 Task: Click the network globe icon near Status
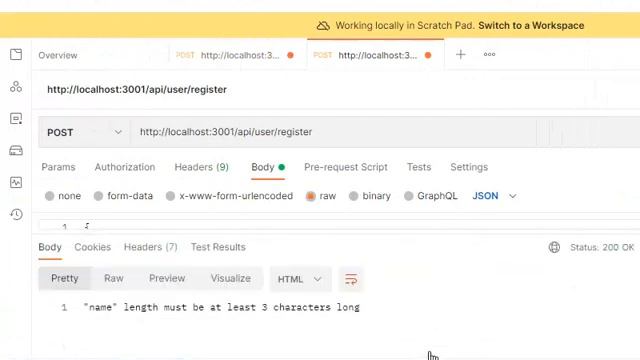coord(554,247)
